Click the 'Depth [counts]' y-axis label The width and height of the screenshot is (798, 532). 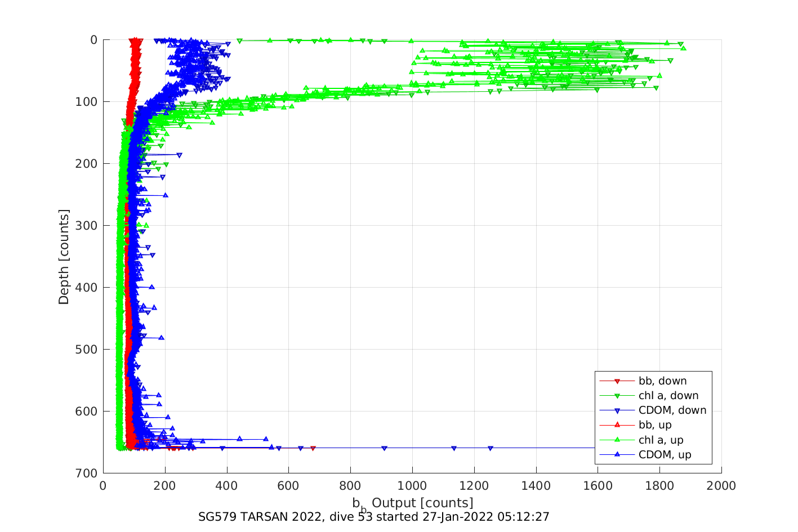[64, 257]
